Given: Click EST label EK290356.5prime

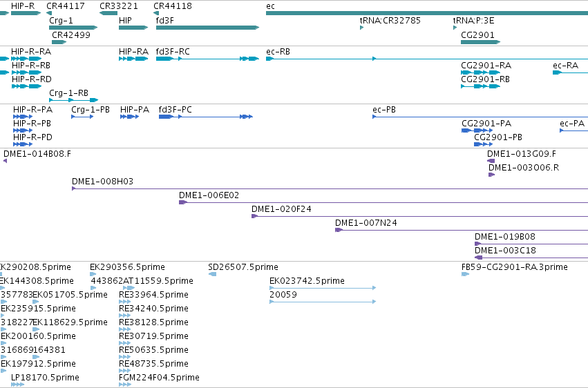Looking at the screenshot, I should pos(128,267).
